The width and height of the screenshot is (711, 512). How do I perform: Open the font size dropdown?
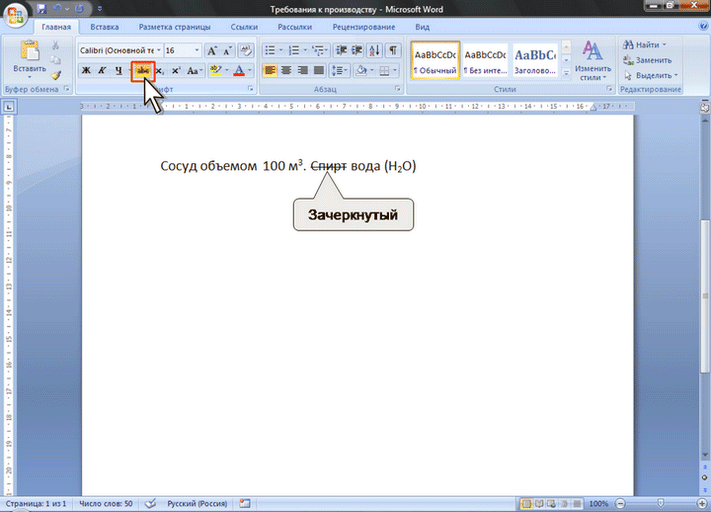point(197,50)
